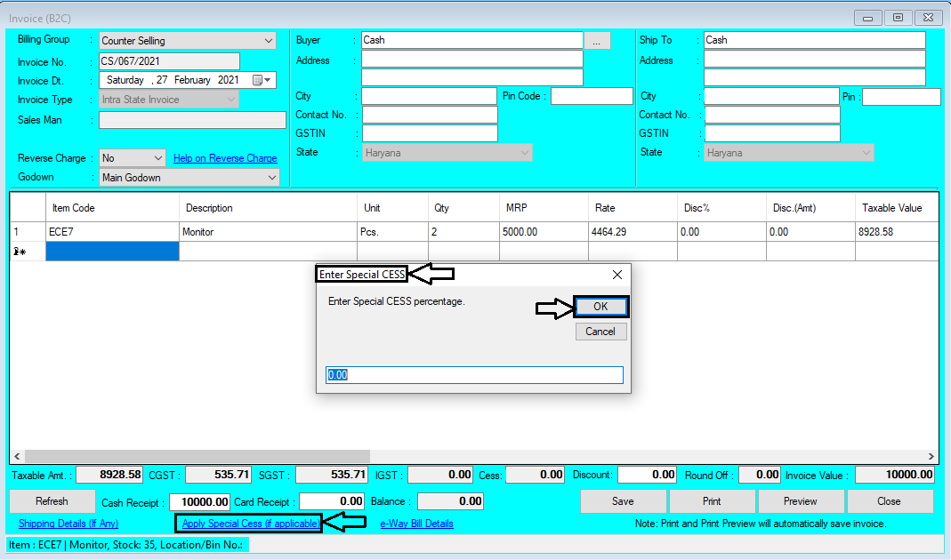Open the Main Godown selection dropdown
Viewport: 951px width, 560px height.
(x=271, y=177)
